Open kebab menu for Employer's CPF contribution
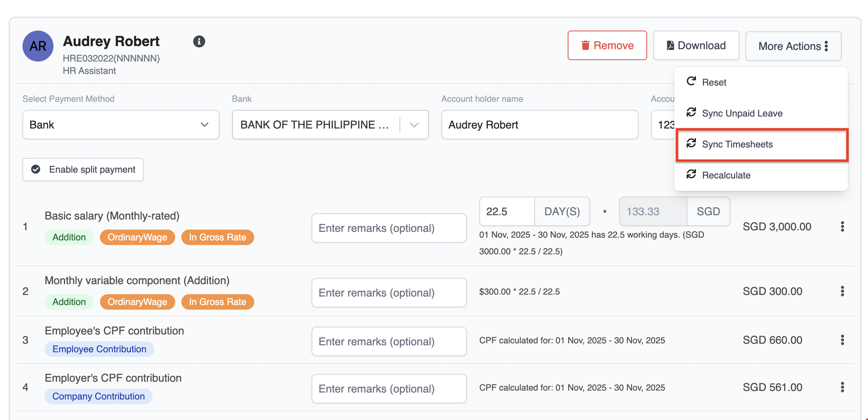 coord(842,387)
